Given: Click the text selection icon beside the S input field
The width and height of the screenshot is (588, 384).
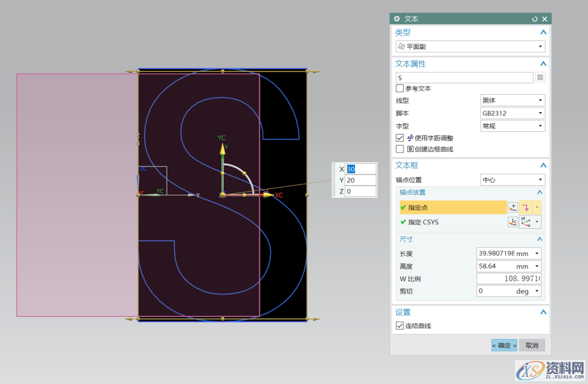Looking at the screenshot, I should (x=539, y=77).
